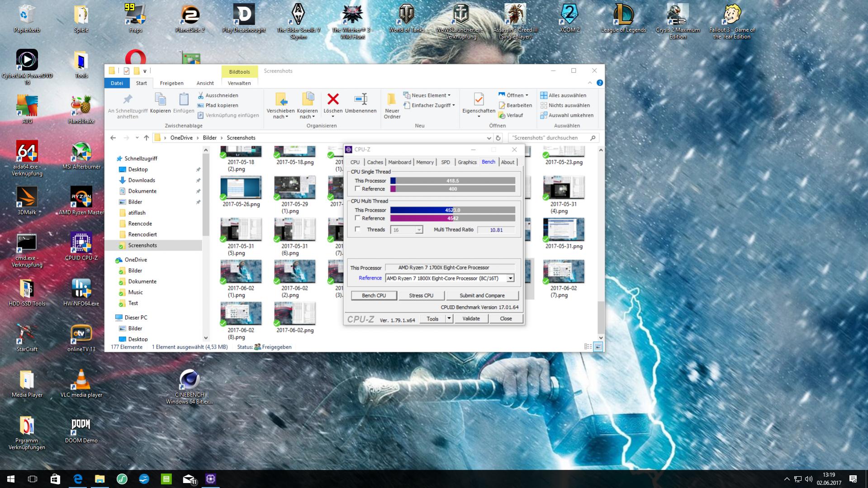Screen dimensions: 868x488
Task: Open PlanetSide 2 desktop shortcut
Action: [190, 18]
